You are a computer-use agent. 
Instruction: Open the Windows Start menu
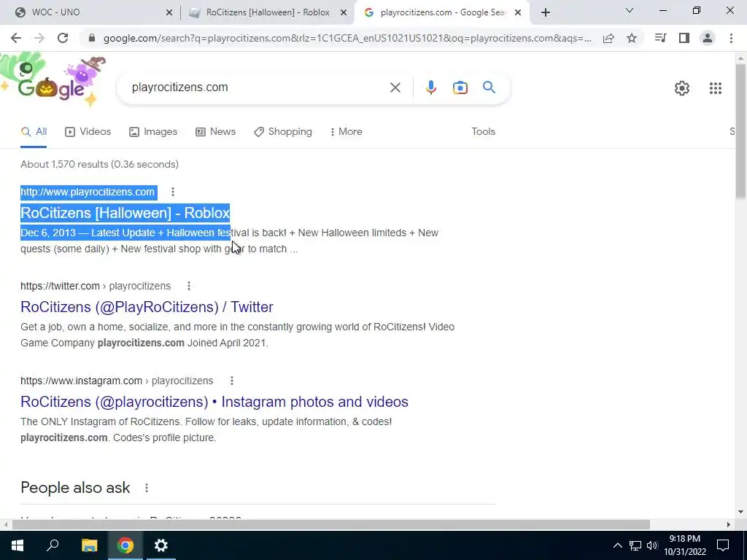point(18,545)
